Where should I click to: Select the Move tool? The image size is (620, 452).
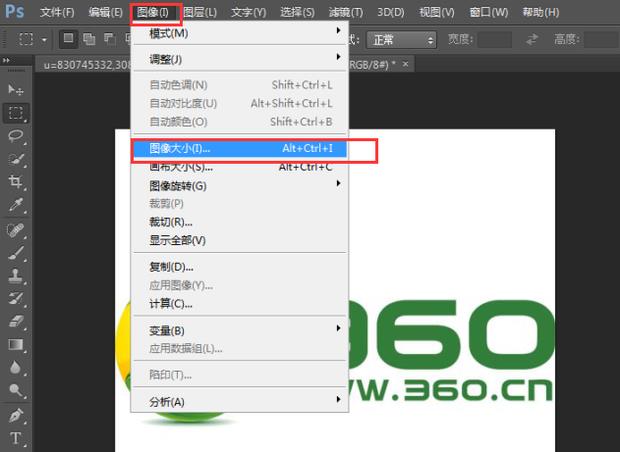click(16, 90)
